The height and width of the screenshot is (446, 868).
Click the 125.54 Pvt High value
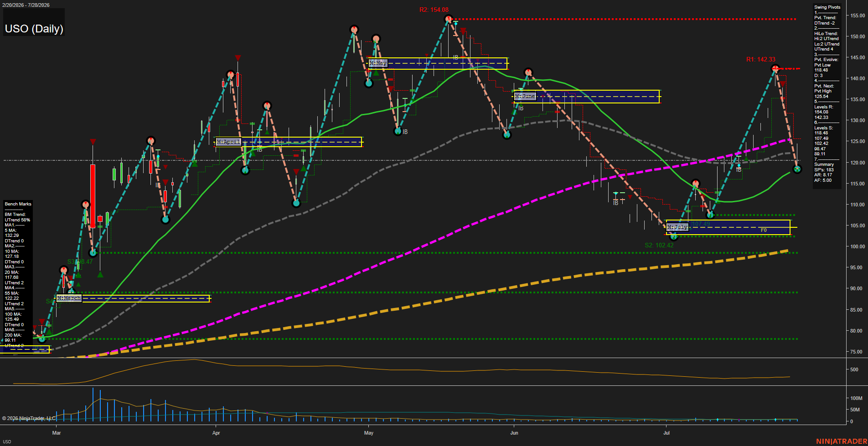click(821, 97)
